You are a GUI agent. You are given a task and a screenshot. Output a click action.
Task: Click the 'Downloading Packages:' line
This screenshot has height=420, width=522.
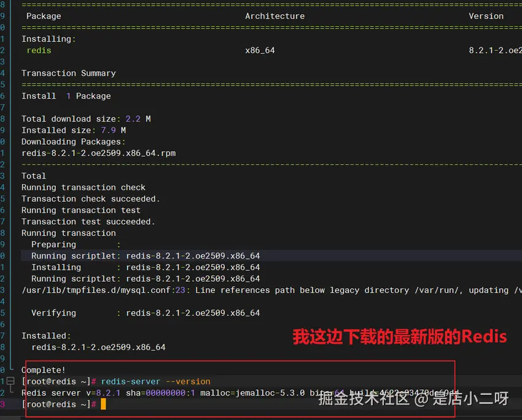[x=73, y=142]
